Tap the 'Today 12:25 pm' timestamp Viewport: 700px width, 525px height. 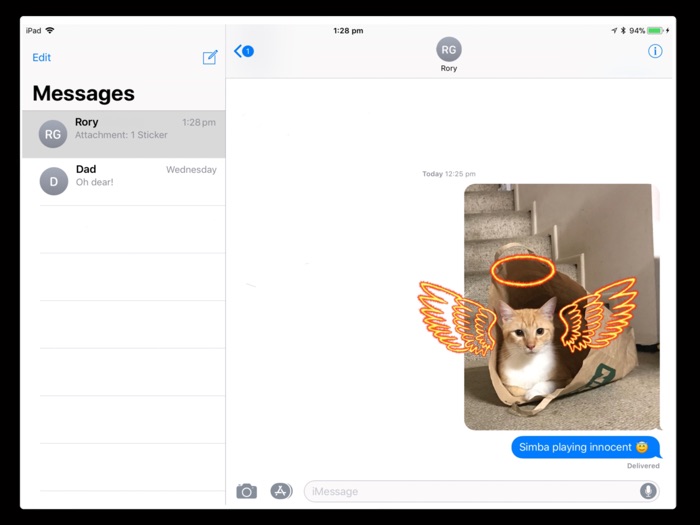click(449, 174)
